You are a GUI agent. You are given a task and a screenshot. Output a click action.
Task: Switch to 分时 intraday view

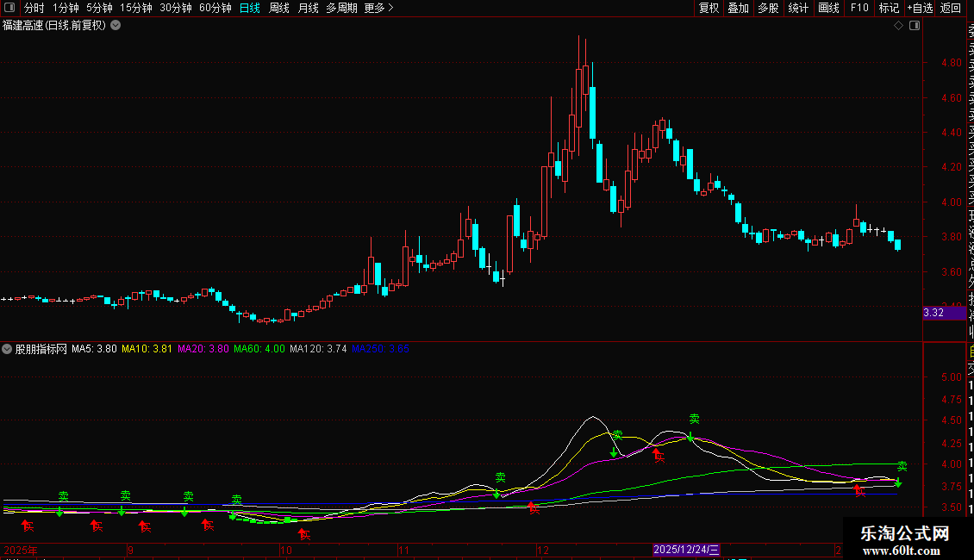click(x=34, y=8)
